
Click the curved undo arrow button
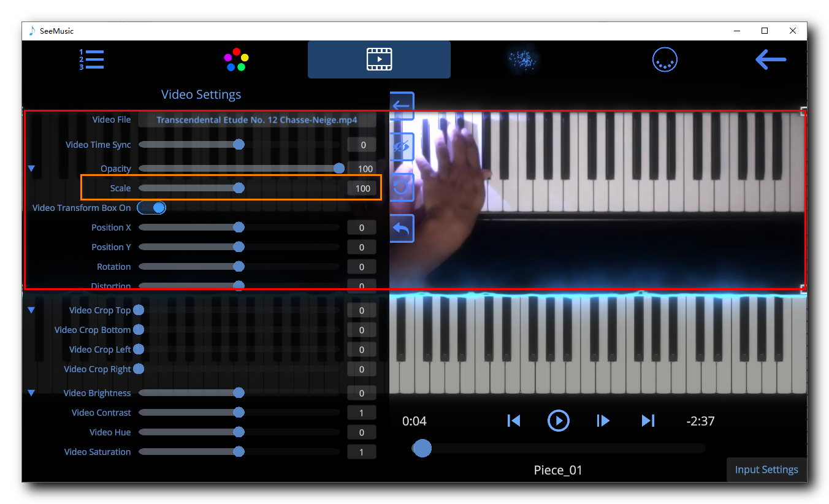click(x=402, y=229)
